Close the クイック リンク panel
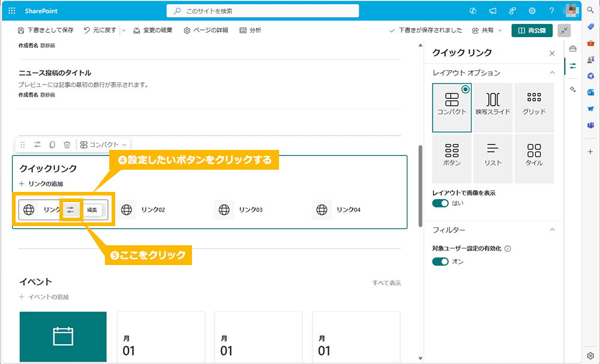The height and width of the screenshot is (364, 600). pos(552,53)
